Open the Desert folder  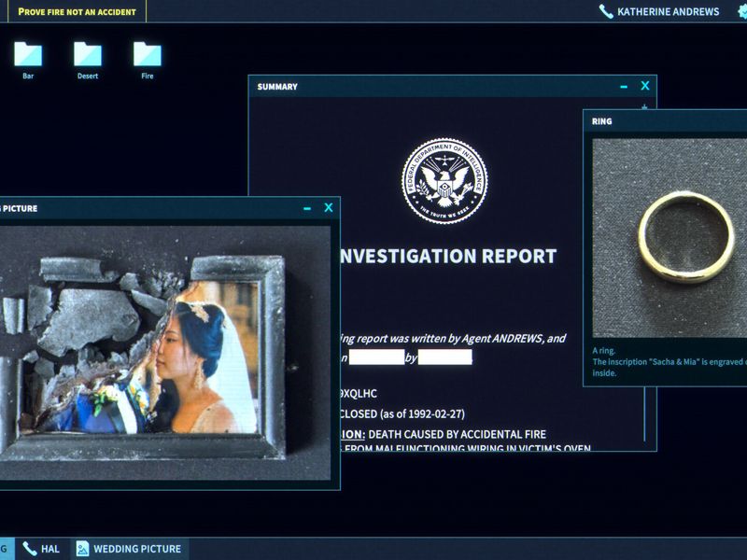pos(88,60)
